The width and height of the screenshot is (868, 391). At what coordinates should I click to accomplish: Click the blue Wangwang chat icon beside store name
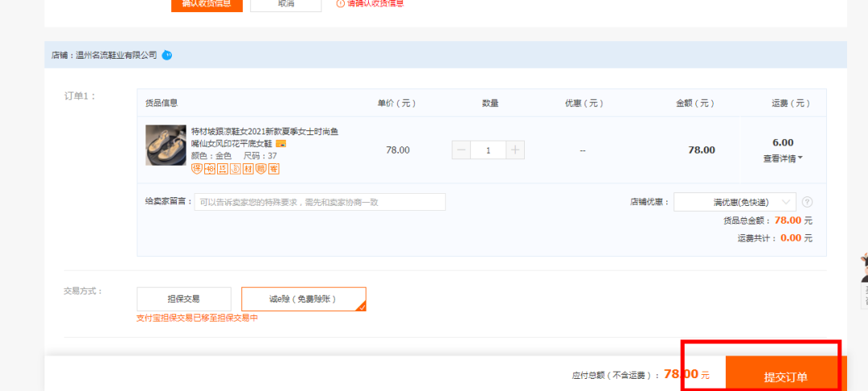tap(166, 56)
